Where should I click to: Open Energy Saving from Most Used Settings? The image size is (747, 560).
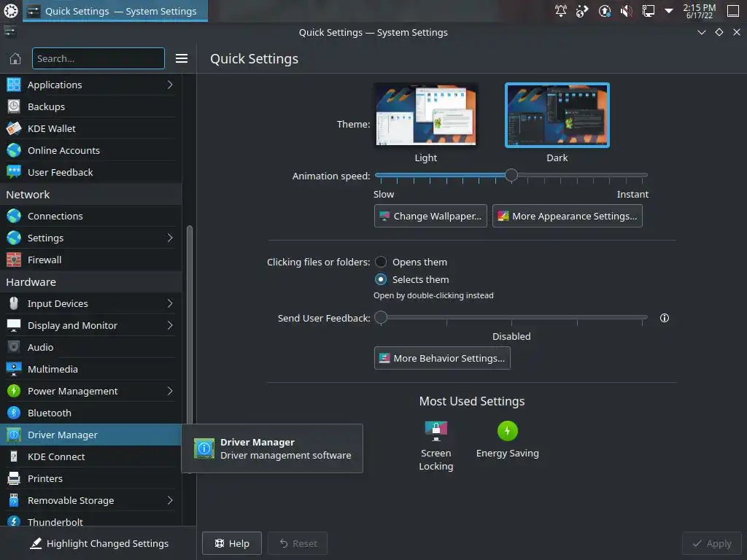508,440
